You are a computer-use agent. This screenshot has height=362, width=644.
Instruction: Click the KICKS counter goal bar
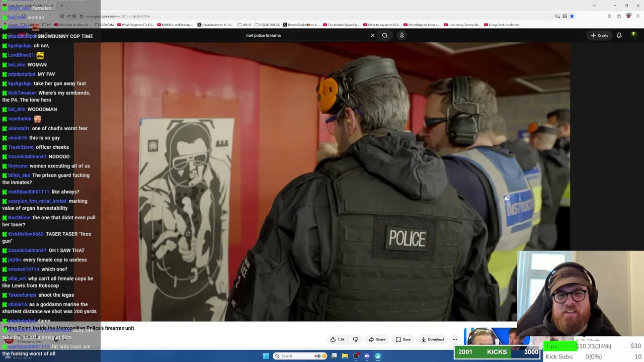(x=498, y=352)
